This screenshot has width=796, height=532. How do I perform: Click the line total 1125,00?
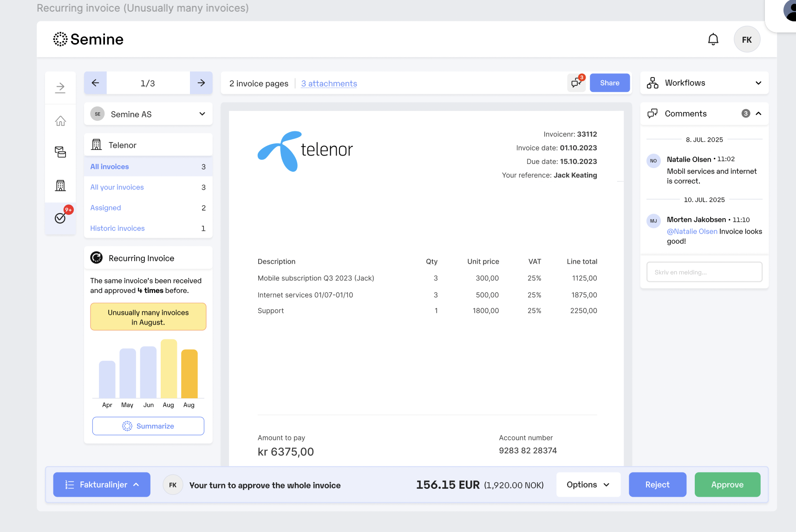[585, 278]
